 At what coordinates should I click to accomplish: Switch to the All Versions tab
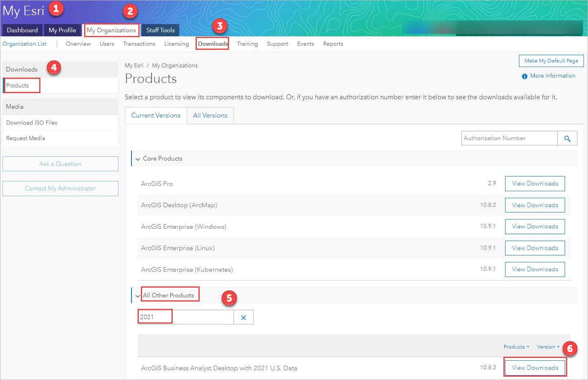[x=210, y=116]
